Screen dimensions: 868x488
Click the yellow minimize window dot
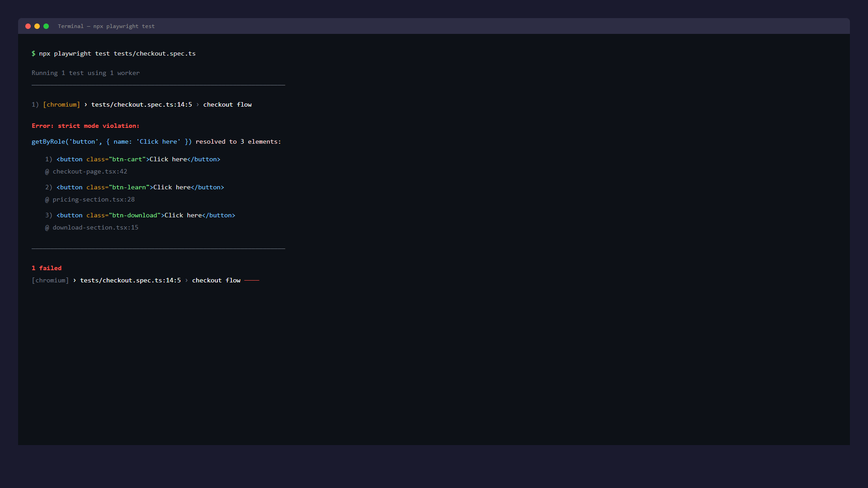[x=37, y=26]
